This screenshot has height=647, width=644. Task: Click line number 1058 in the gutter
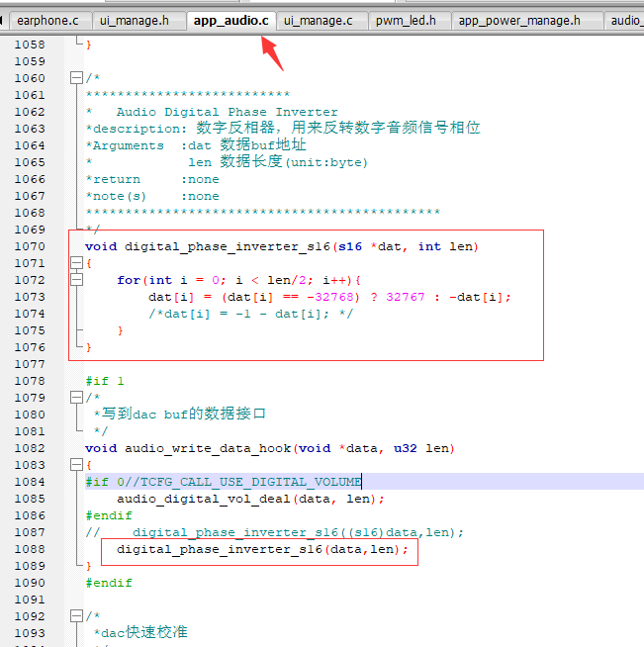[30, 45]
